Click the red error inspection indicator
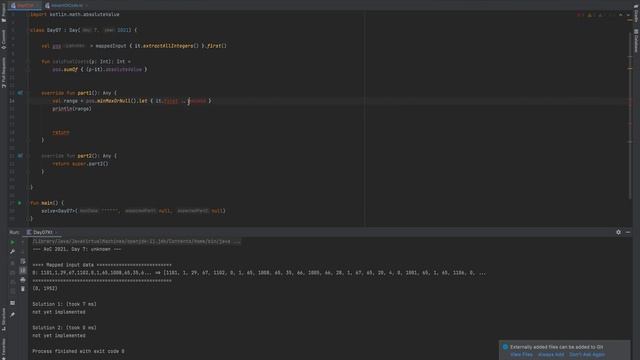 tap(579, 15)
